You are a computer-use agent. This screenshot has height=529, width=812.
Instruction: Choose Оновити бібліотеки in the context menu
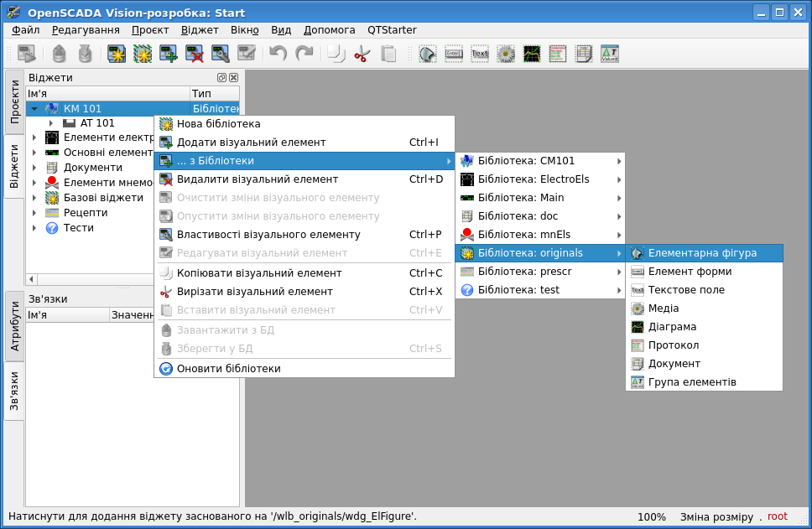point(228,369)
